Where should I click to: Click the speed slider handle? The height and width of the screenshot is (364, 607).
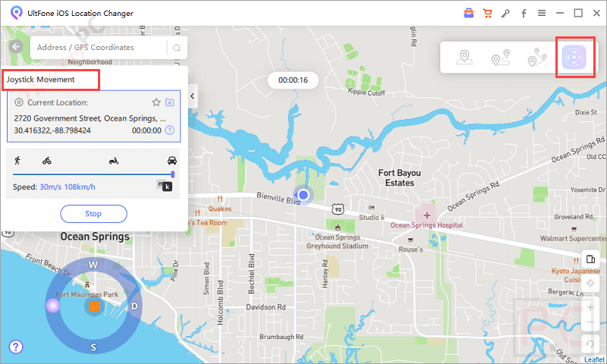pos(173,174)
